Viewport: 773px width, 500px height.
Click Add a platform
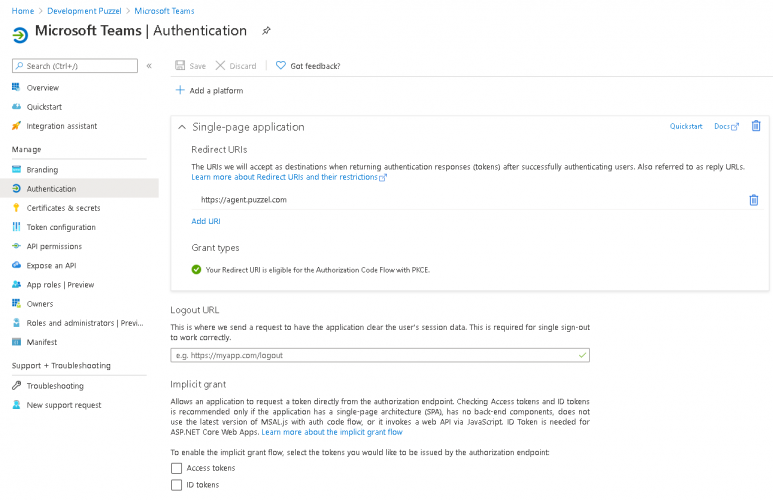(210, 90)
